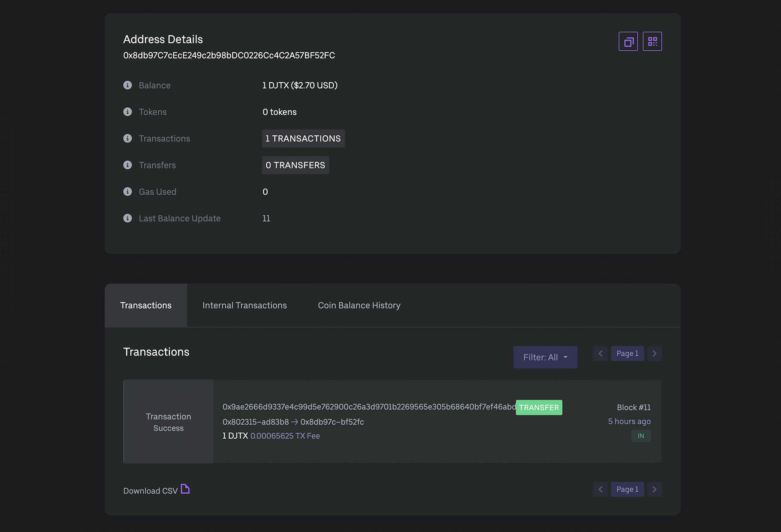Click the 0 TRANSFERS button
The image size is (781, 532).
point(295,165)
